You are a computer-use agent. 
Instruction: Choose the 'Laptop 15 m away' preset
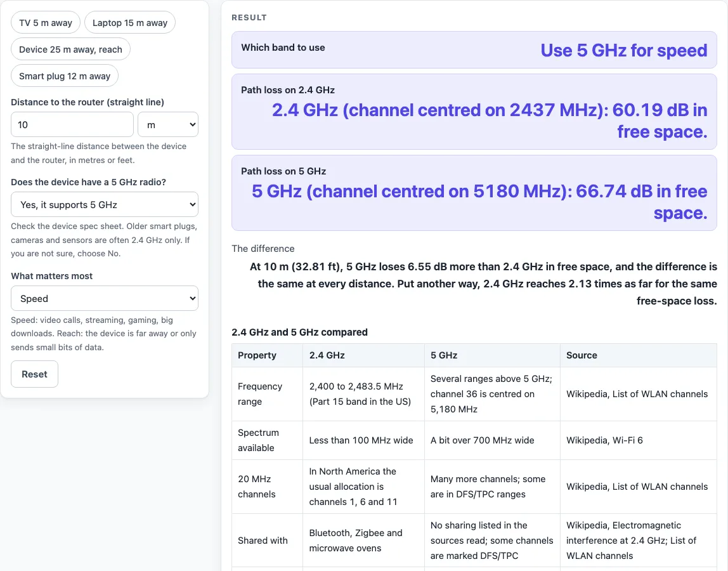tap(130, 23)
